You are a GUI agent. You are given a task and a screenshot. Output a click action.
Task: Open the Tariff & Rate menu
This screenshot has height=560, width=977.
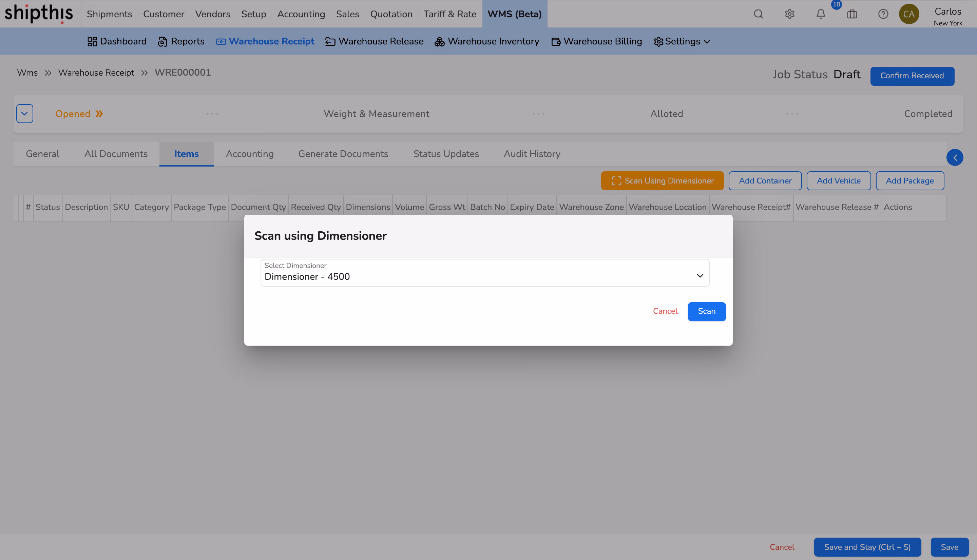click(450, 14)
